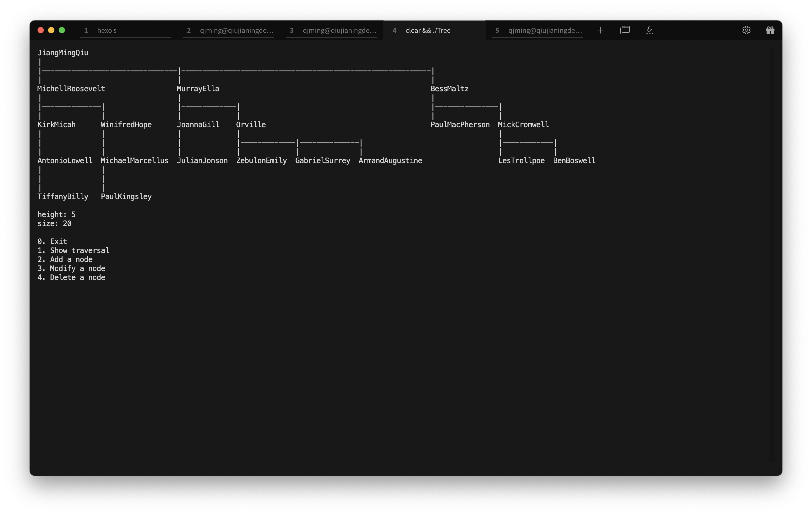Click the green fullscreen window button
The image size is (812, 515).
coord(62,30)
